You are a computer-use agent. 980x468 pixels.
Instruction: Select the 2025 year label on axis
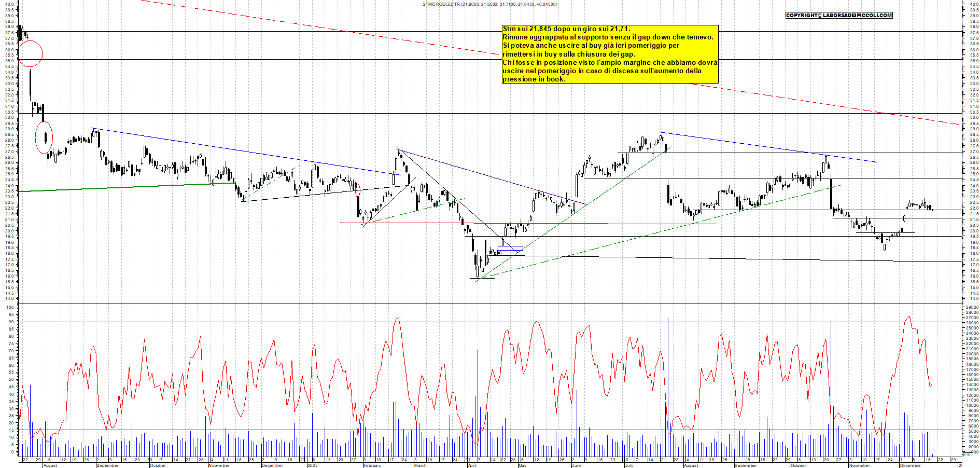click(312, 465)
